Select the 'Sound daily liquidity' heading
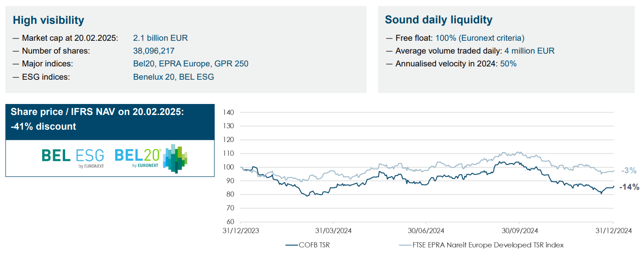 pyautogui.click(x=439, y=20)
